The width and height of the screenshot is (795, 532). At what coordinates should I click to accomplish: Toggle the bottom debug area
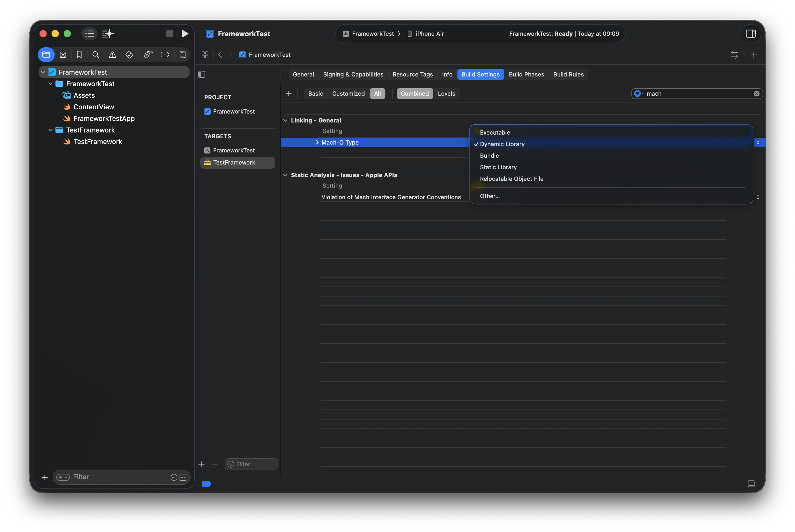pos(751,484)
